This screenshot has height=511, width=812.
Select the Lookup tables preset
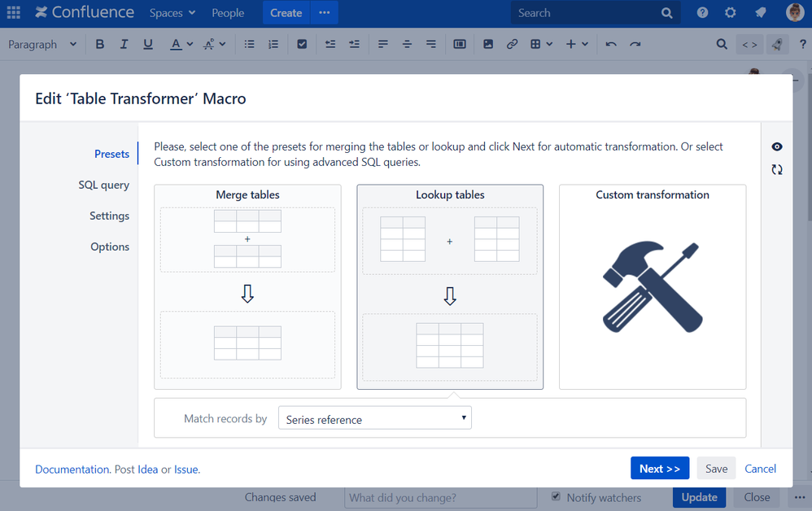pyautogui.click(x=450, y=286)
